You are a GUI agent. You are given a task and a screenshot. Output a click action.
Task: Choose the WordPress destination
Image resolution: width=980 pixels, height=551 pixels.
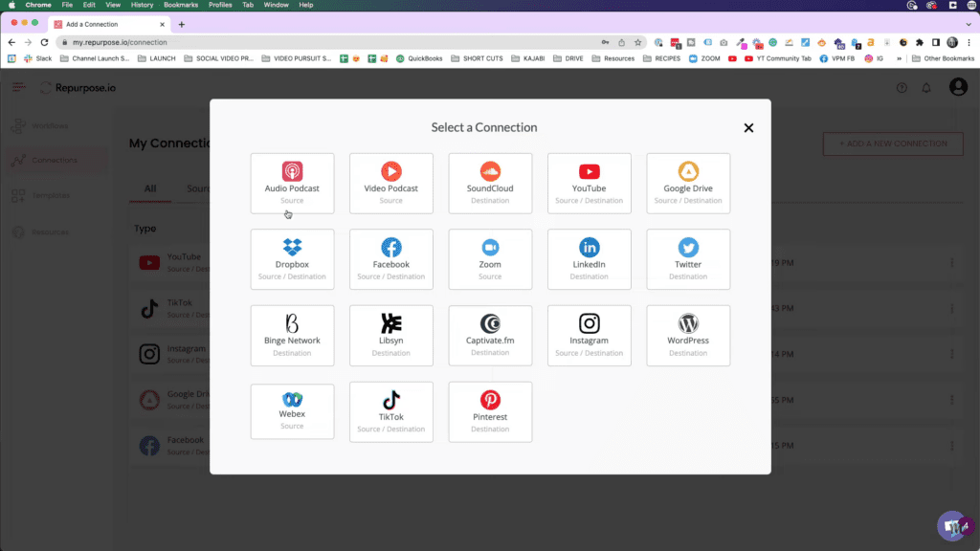pos(688,336)
